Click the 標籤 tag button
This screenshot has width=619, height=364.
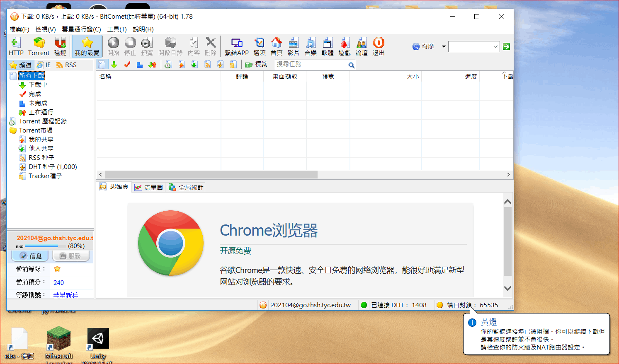click(x=256, y=65)
